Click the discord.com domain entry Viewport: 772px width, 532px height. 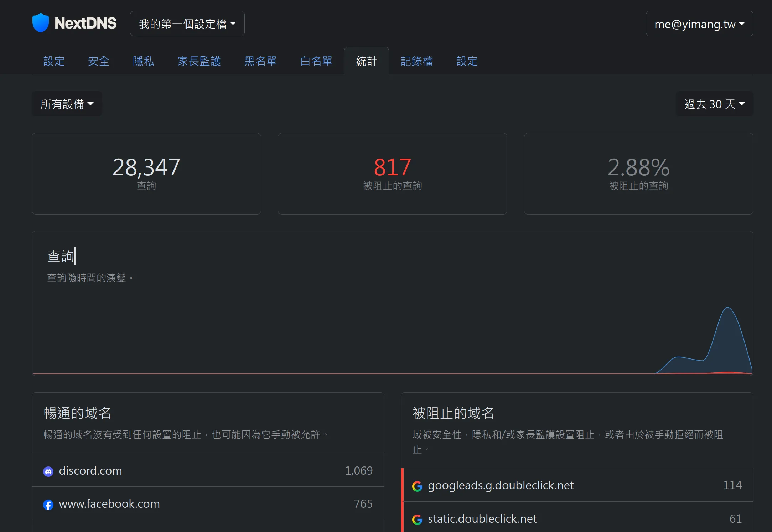[x=90, y=471]
